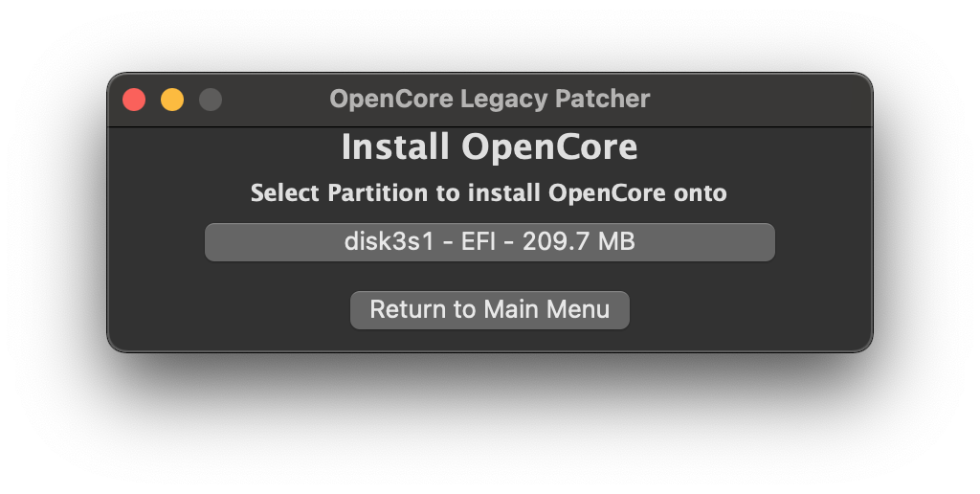Click the word Install in the heading
This screenshot has width=980, height=494.
coord(395,147)
